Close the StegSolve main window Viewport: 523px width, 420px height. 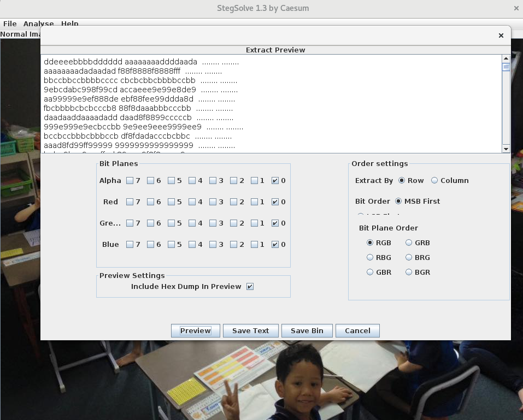tap(516, 8)
